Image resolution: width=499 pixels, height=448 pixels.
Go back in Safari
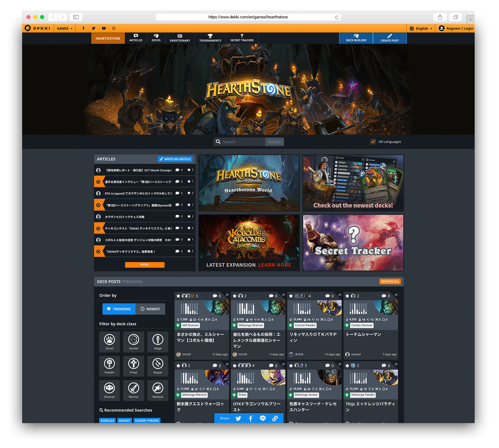point(53,17)
